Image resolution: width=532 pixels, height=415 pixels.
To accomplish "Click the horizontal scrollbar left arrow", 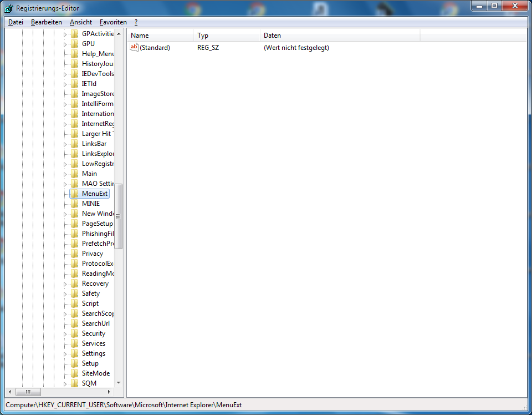I will click(10, 392).
